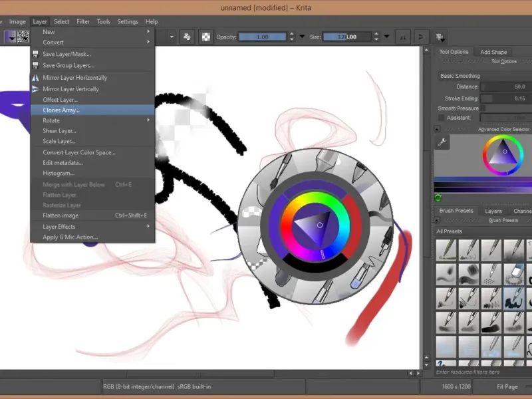532x399 pixels.
Task: Enable the Assistant checkbox
Action: click(x=441, y=118)
